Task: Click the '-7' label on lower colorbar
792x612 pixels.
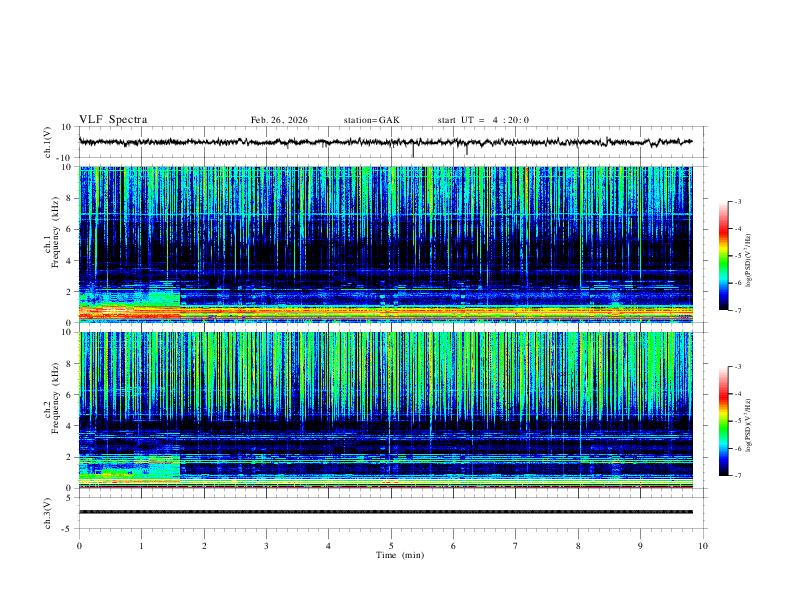Action: tap(737, 476)
